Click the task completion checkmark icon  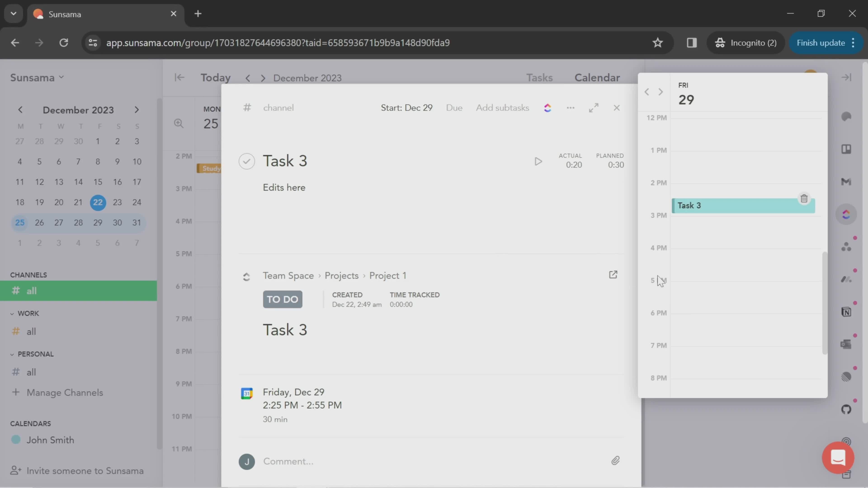pos(247,161)
